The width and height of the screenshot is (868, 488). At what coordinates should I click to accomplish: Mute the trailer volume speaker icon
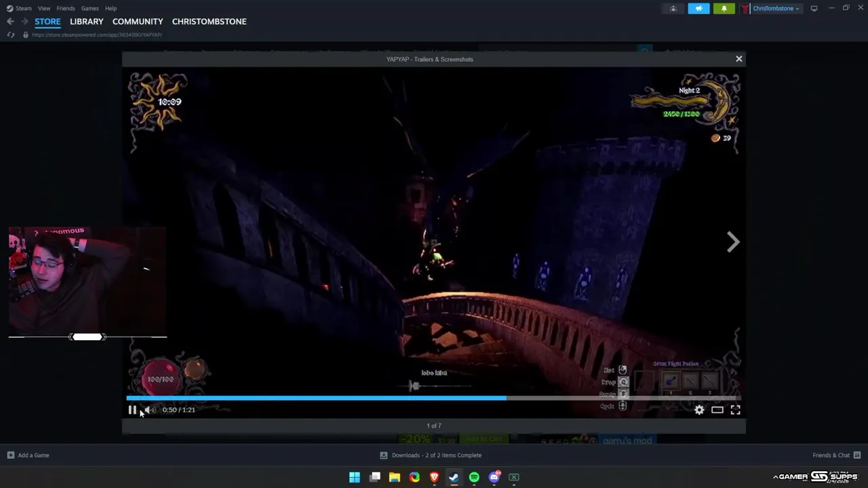[x=149, y=409]
